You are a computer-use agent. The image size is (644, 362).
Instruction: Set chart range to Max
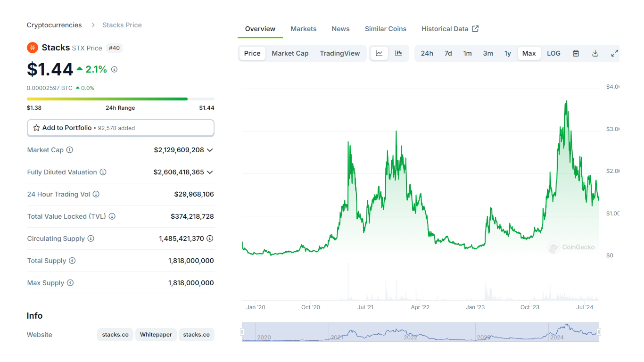(529, 53)
